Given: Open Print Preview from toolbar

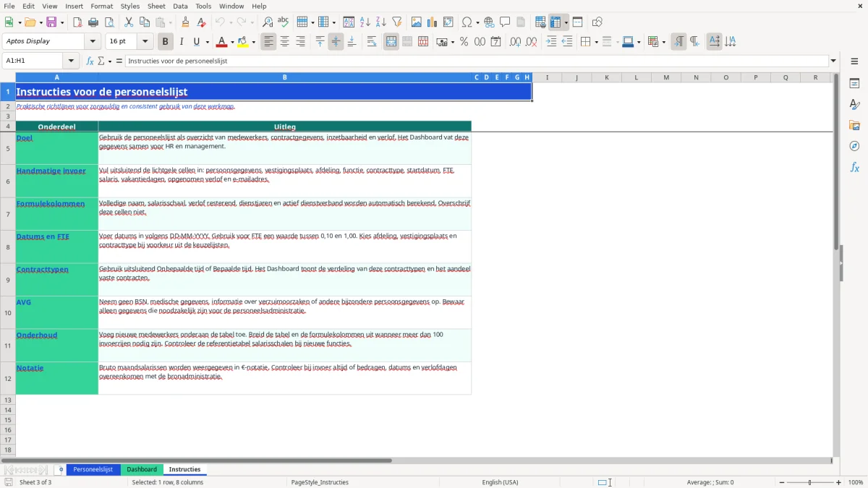Looking at the screenshot, I should pos(109,22).
